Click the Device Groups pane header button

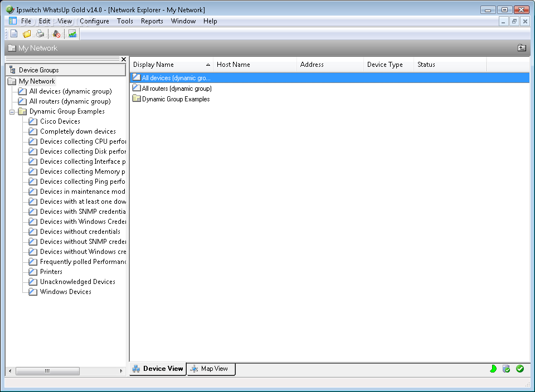pos(66,70)
